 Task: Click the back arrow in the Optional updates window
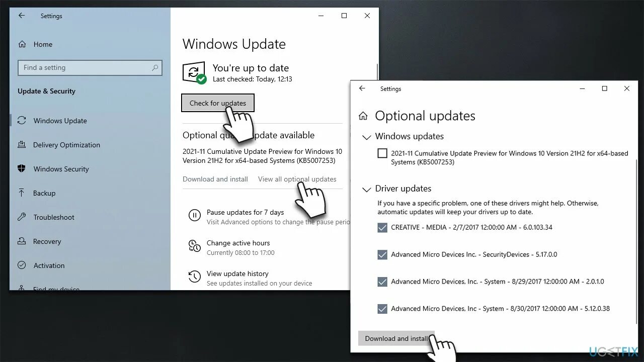pyautogui.click(x=362, y=88)
